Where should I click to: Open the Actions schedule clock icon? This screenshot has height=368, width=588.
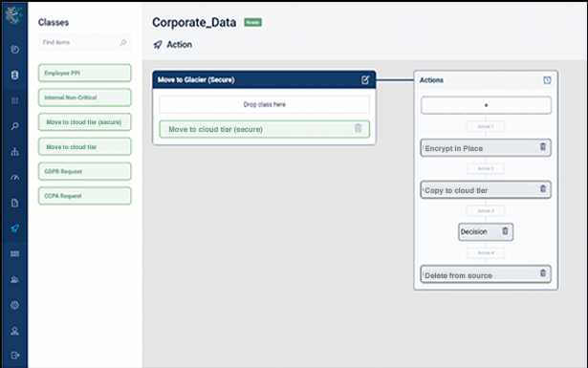[x=547, y=80]
